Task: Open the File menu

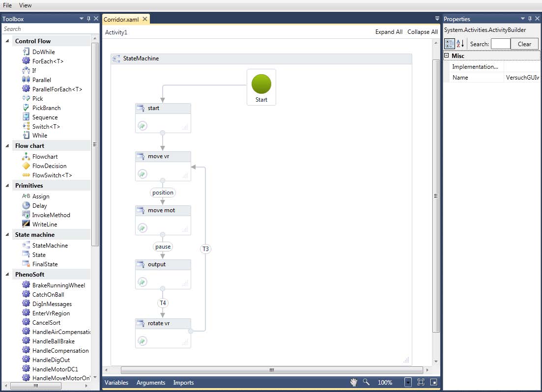Action: (7, 5)
